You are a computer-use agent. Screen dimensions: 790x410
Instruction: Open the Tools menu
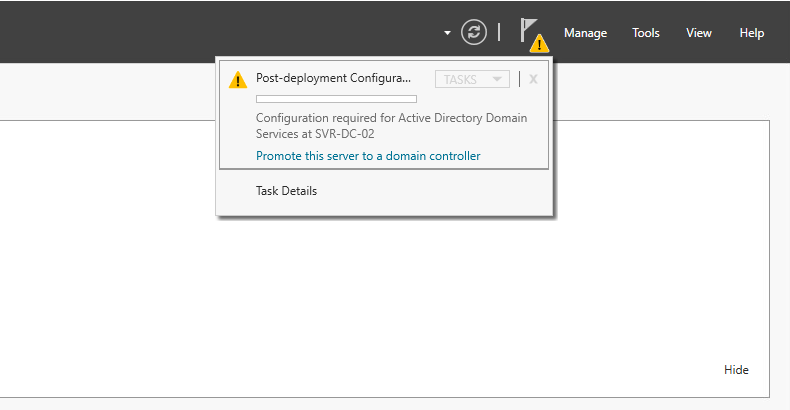coord(646,33)
